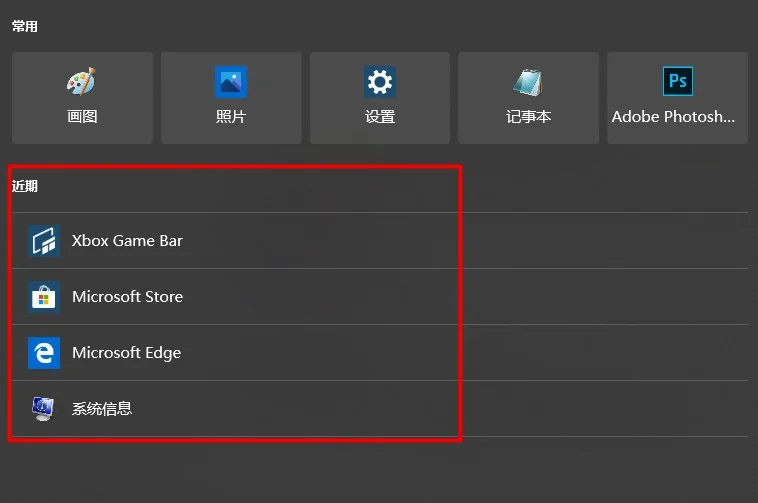This screenshot has width=758, height=503.
Task: Open the 设置 gear icon
Action: [380, 82]
